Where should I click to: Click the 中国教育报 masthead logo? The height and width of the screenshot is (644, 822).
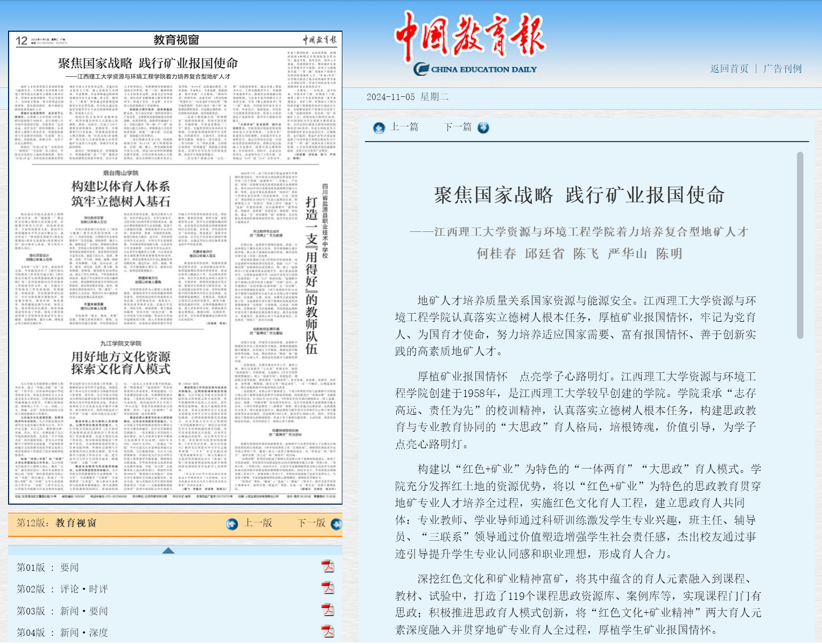(x=469, y=42)
